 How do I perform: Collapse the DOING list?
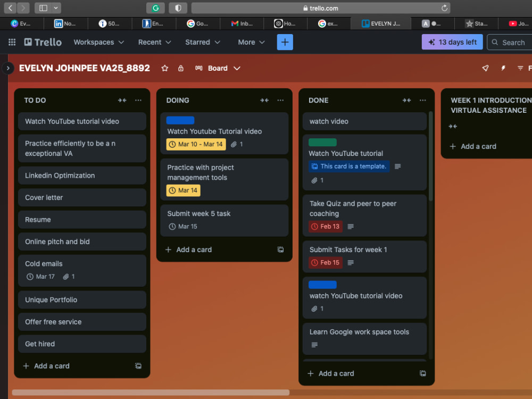[264, 100]
